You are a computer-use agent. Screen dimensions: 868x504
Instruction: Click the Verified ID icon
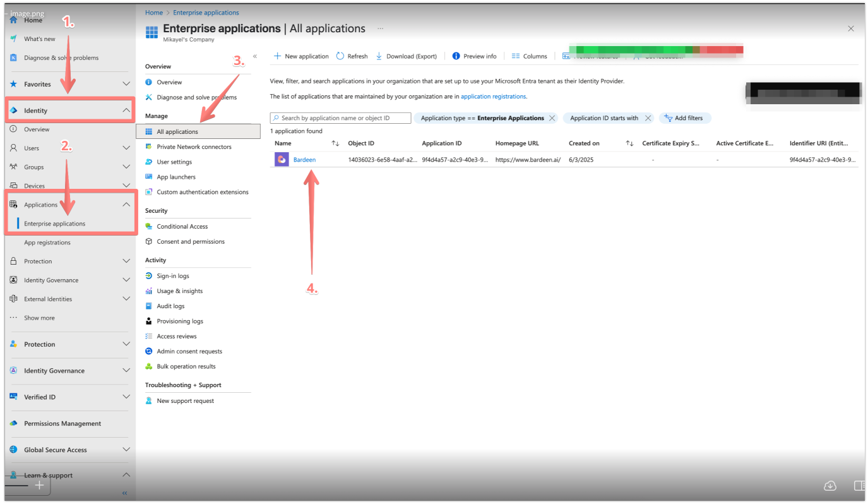point(13,397)
